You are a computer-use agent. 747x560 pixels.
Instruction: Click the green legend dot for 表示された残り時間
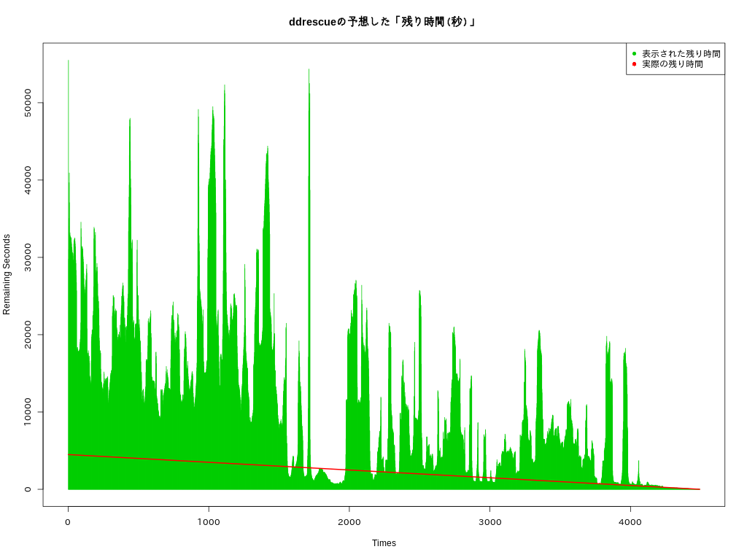click(x=634, y=54)
